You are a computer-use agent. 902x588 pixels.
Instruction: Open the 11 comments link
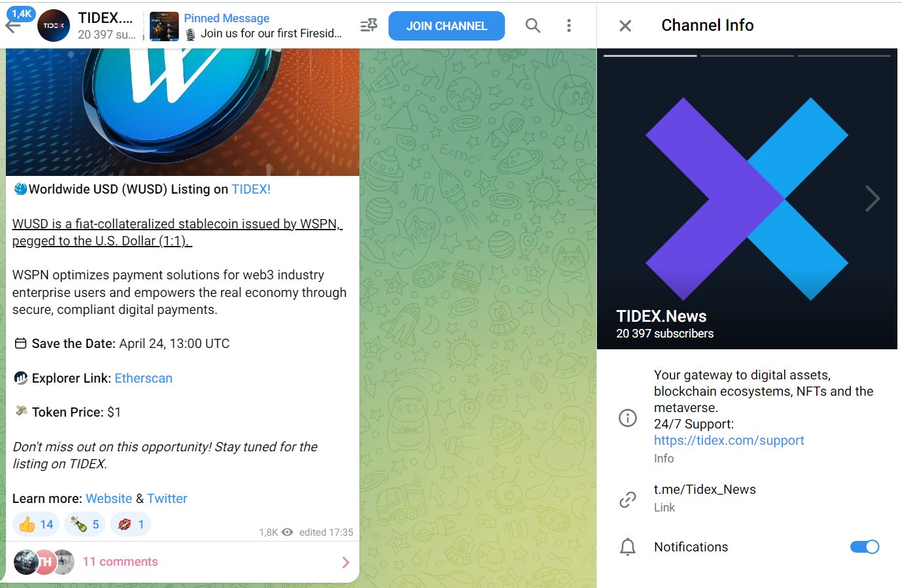[120, 562]
